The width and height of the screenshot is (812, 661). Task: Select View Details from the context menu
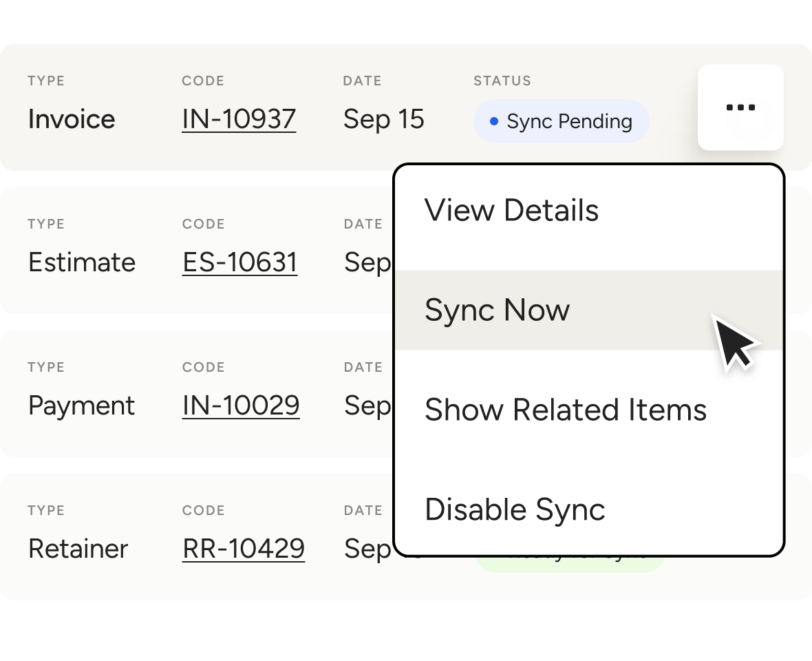pos(511,210)
